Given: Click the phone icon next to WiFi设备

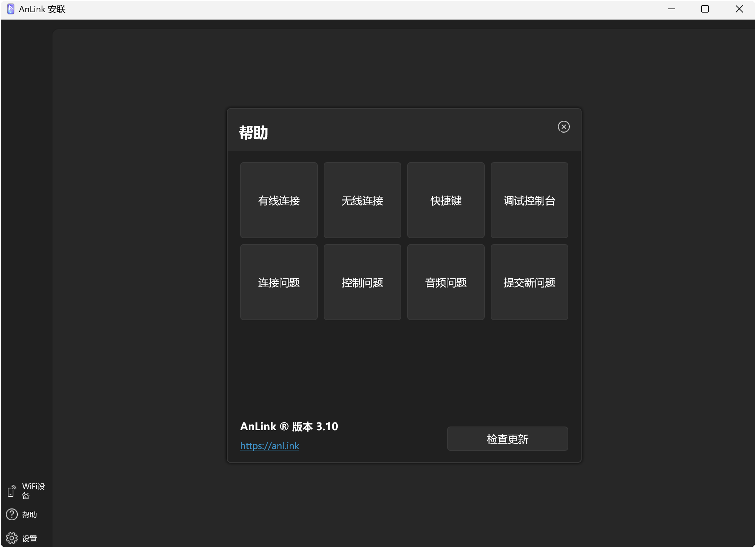Looking at the screenshot, I should (x=11, y=490).
